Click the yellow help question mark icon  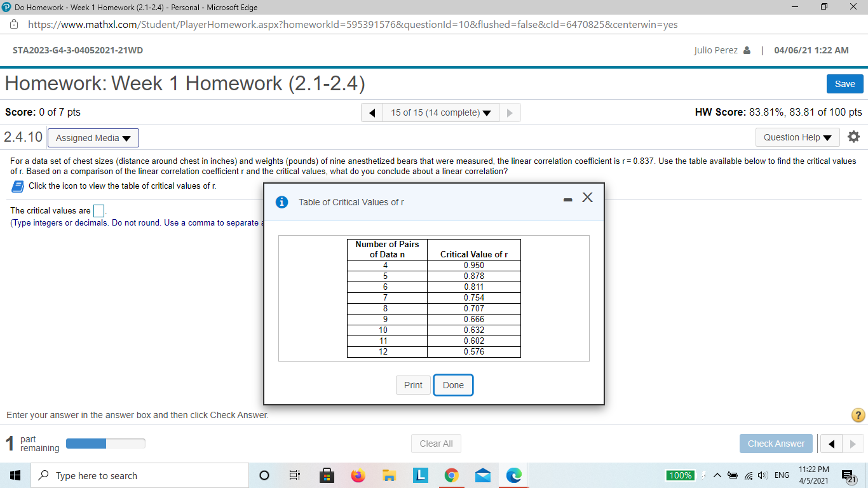pos(858,415)
